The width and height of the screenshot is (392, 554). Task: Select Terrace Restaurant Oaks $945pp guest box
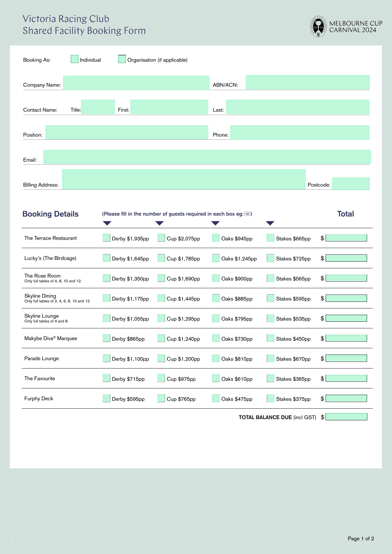(x=216, y=238)
